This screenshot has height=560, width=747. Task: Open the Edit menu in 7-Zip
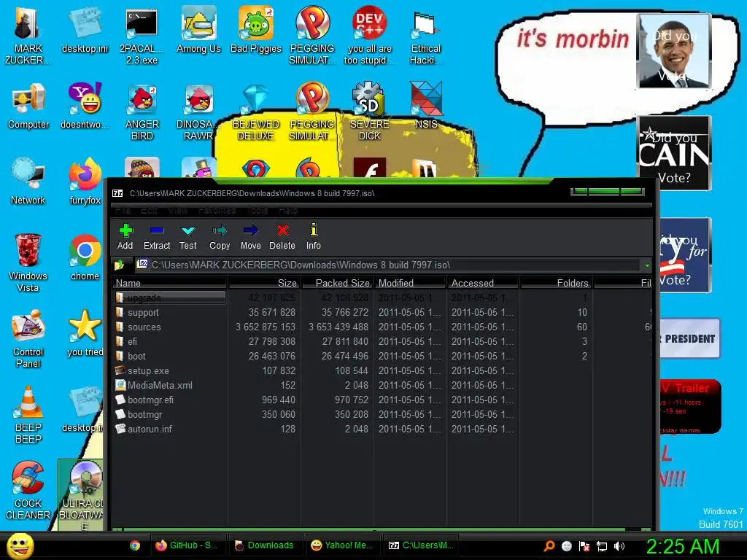pos(149,210)
